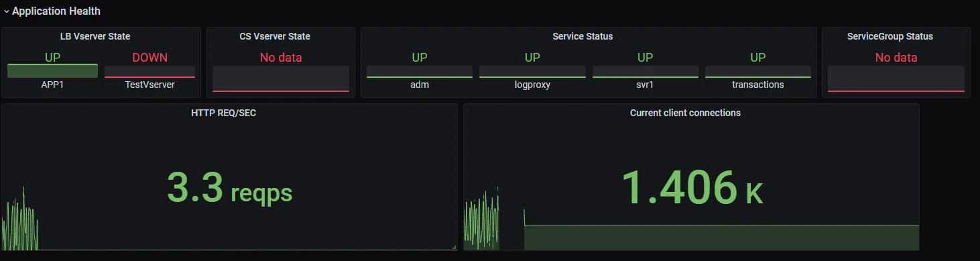This screenshot has height=261, width=980.
Task: Click the UP status above svr1
Action: pyautogui.click(x=645, y=58)
